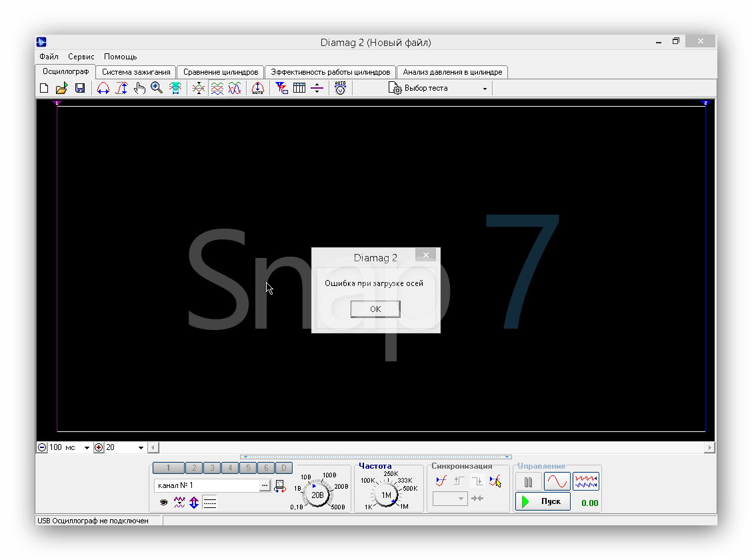Image resolution: width=752 pixels, height=560 pixels.
Task: Click the red-blue overlaid sine waves icon
Action: (235, 88)
